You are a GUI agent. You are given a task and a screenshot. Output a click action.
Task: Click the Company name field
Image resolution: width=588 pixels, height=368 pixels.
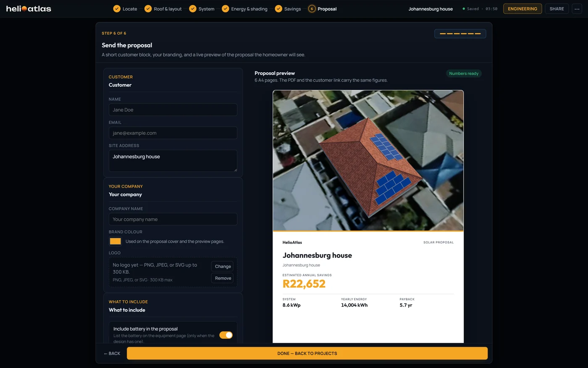coord(173,219)
